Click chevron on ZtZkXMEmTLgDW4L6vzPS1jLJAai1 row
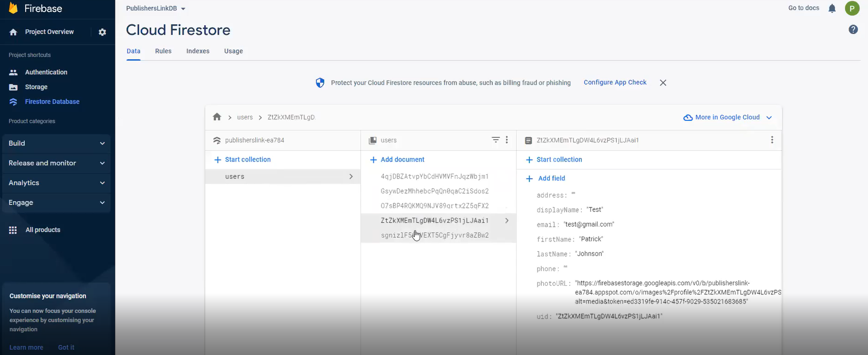Screen dimensions: 868x355 coord(507,220)
